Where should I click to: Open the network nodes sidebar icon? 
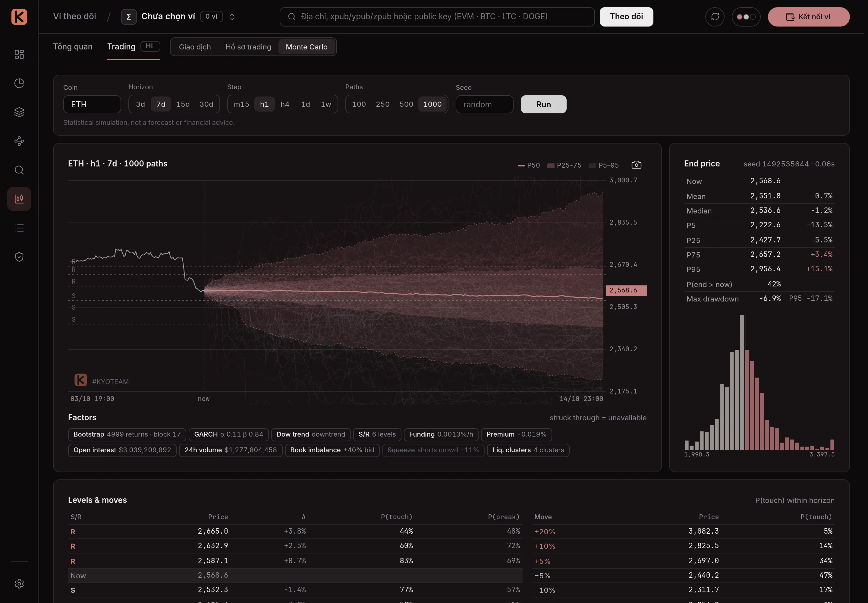coord(19,141)
